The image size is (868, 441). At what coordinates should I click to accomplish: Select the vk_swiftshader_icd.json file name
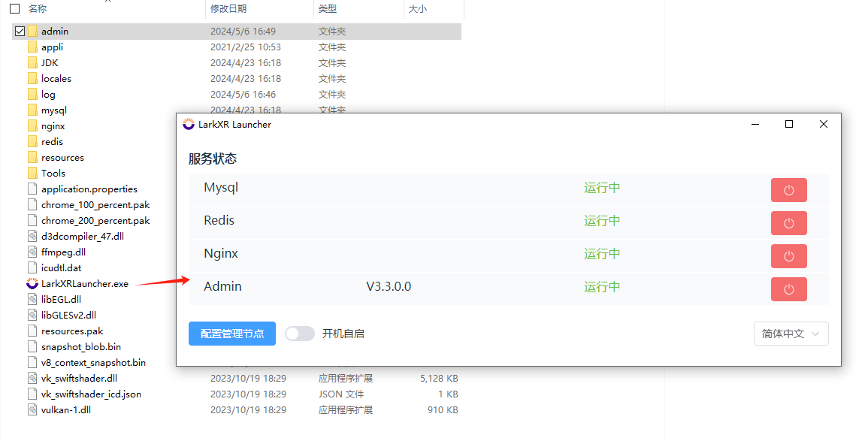pos(91,394)
